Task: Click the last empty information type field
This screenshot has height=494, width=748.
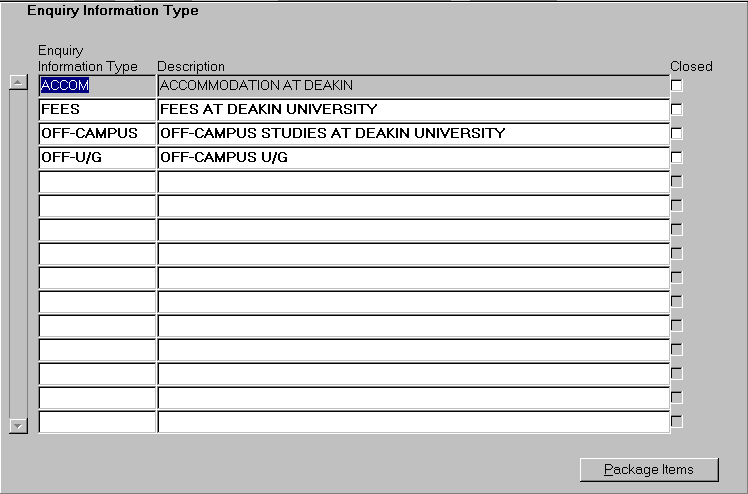Action: pos(97,422)
